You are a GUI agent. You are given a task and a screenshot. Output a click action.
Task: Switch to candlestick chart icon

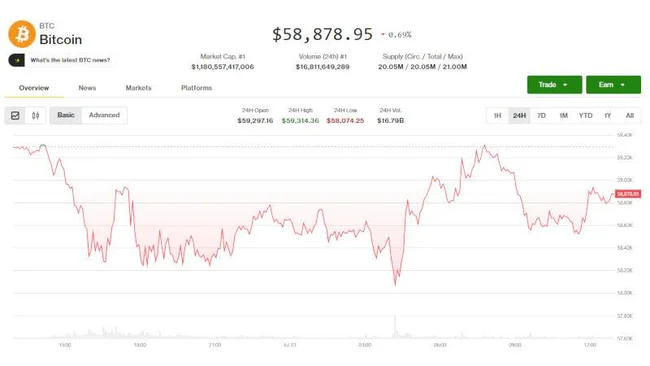pyautogui.click(x=36, y=116)
